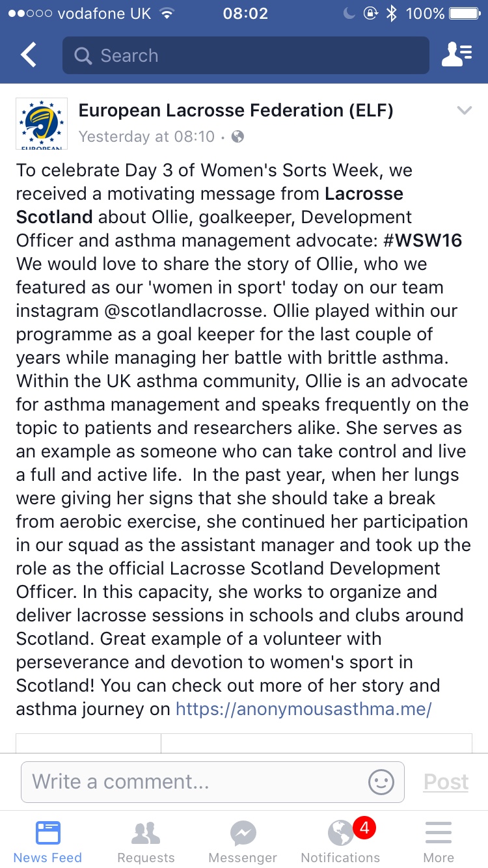488x868 pixels.
Task: Tap the #WSW16 hashtag
Action: coord(422,240)
